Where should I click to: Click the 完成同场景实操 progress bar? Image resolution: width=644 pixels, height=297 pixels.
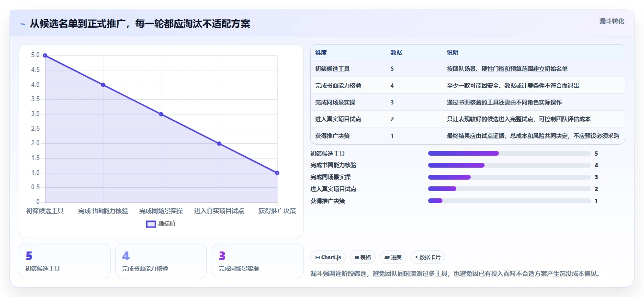[x=509, y=177]
